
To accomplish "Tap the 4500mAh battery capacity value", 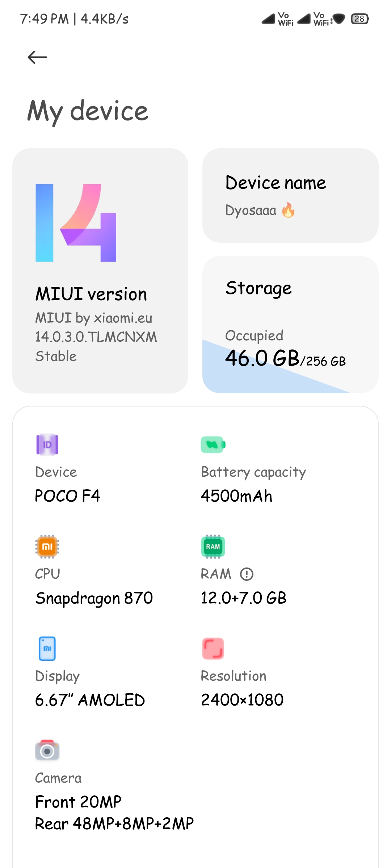I will [x=236, y=496].
